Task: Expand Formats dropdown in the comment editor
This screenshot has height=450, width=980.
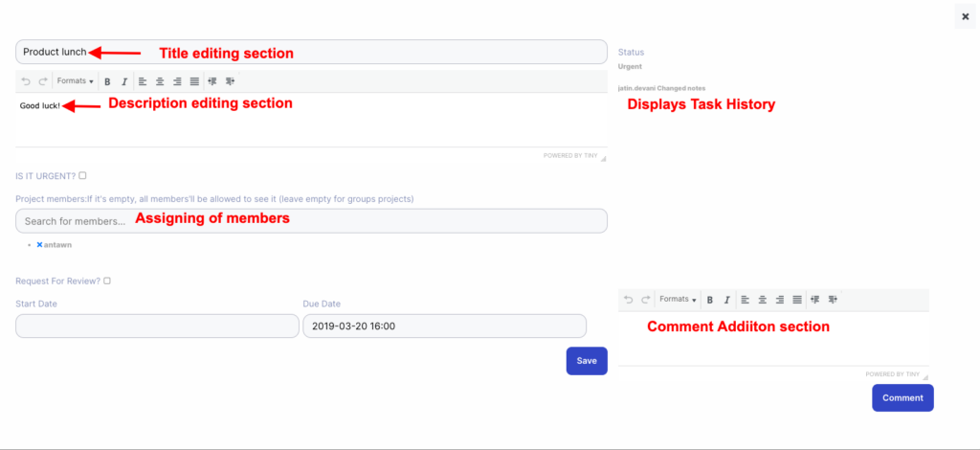Action: point(678,300)
